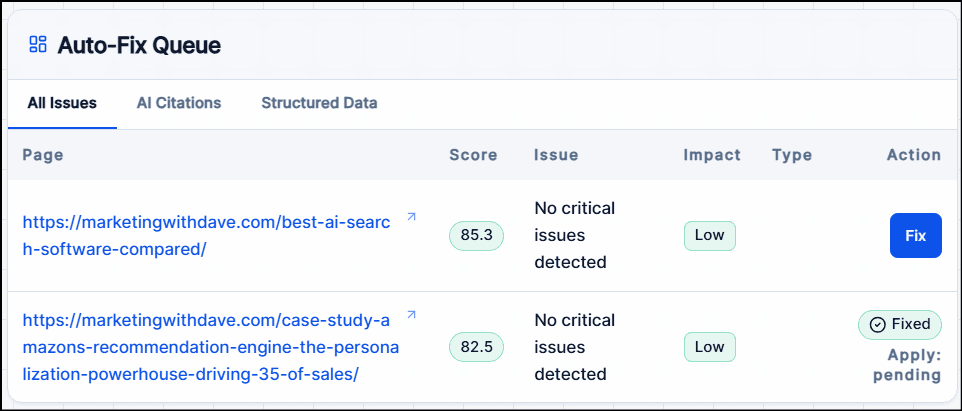The height and width of the screenshot is (411, 962).
Task: Click the Fixed status badge
Action: pyautogui.click(x=899, y=325)
